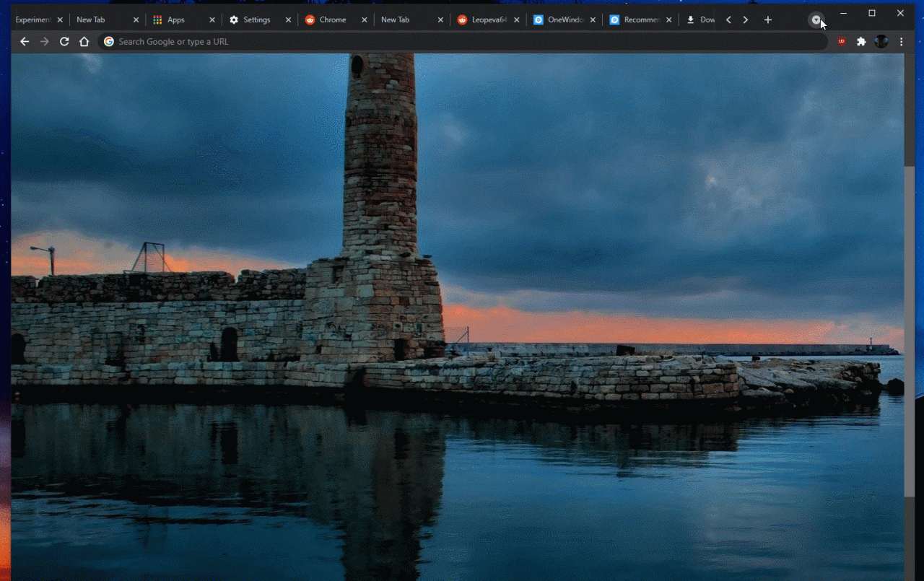This screenshot has height=581, width=924.
Task: Close the Settings tab
Action: tap(288, 20)
